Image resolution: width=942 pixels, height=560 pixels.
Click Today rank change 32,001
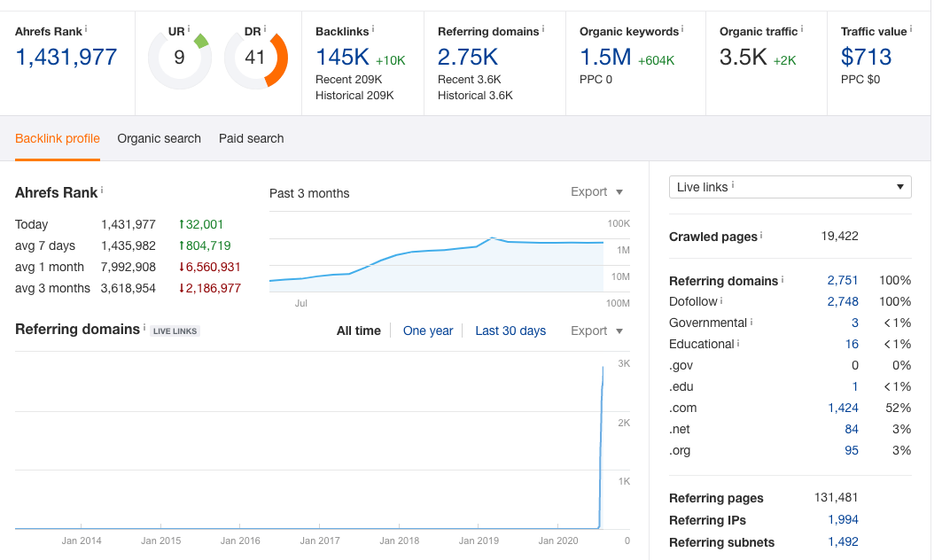(201, 225)
